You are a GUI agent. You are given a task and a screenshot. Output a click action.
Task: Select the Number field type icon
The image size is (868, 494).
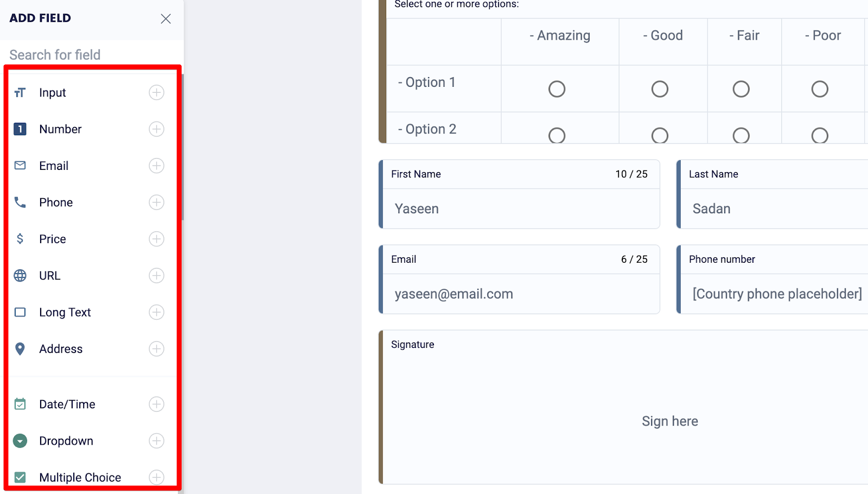(x=20, y=129)
